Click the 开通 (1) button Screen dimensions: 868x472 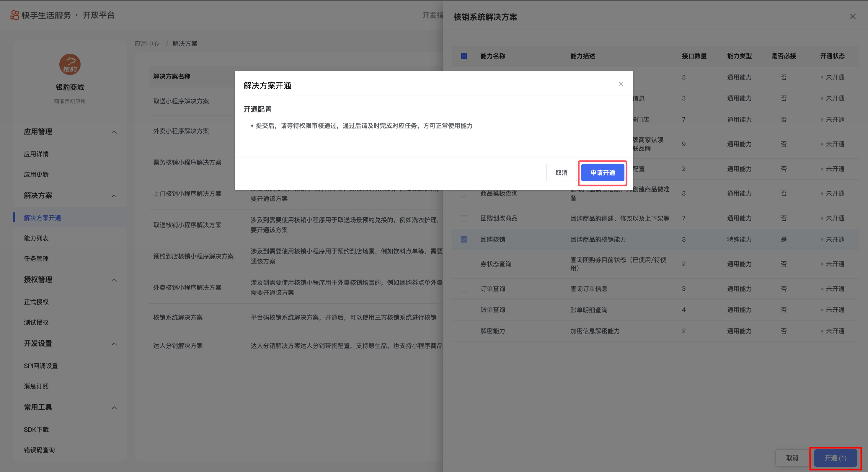[x=835, y=458]
